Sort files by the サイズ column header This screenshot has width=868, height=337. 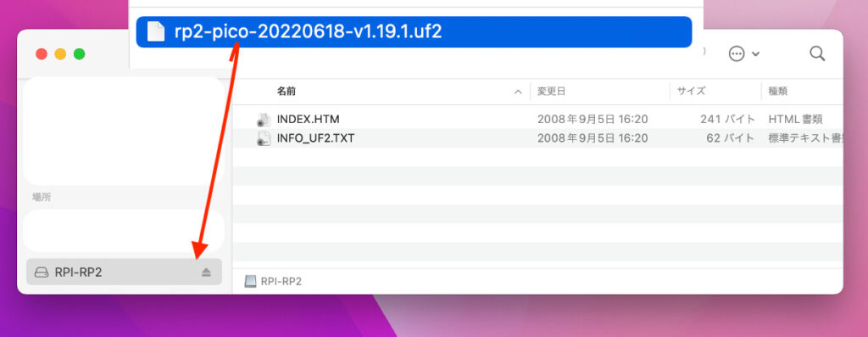coord(692,92)
